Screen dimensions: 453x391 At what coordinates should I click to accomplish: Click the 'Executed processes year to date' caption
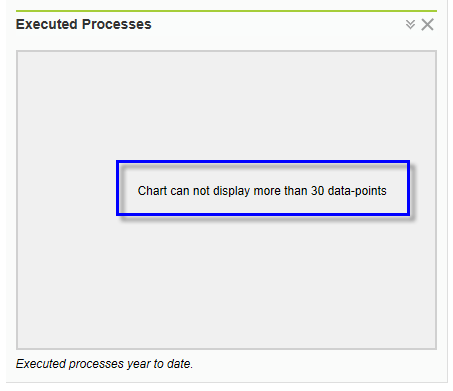(x=104, y=364)
